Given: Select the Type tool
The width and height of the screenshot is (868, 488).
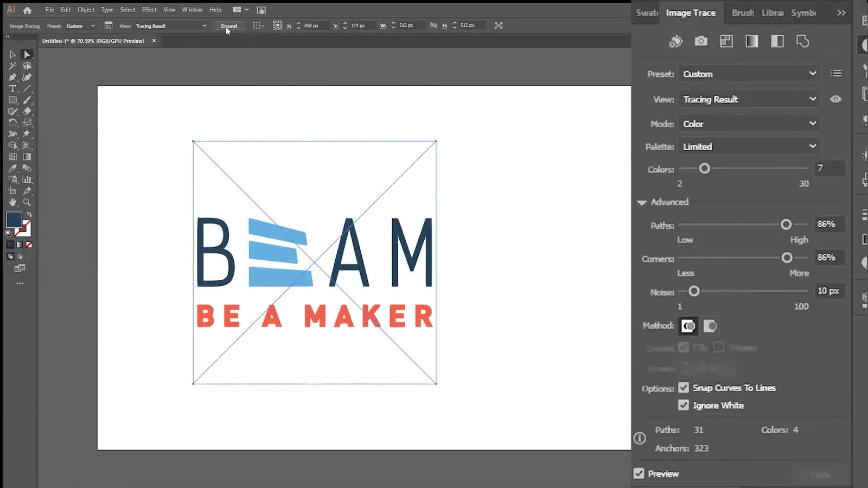Looking at the screenshot, I should [12, 88].
